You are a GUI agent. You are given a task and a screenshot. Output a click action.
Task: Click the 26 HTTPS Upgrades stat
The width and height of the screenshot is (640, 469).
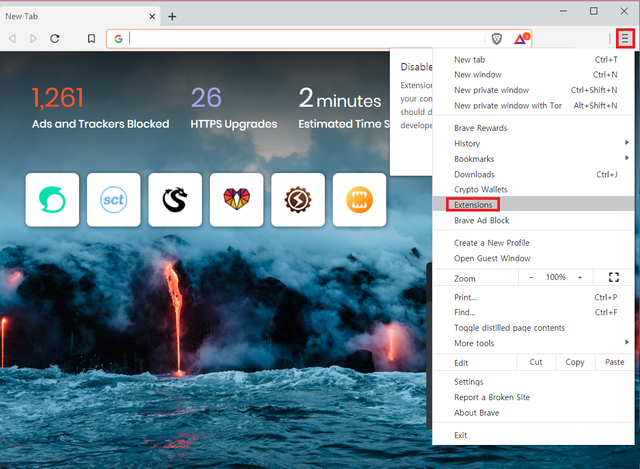pos(233,108)
